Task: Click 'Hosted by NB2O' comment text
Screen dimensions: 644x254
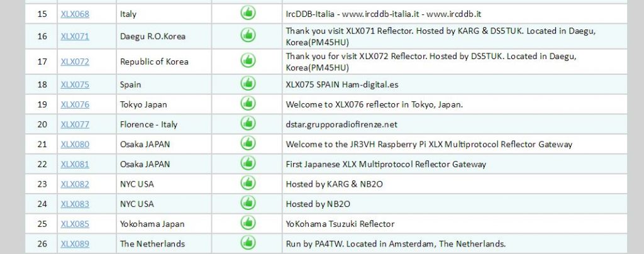Action: tap(318, 204)
